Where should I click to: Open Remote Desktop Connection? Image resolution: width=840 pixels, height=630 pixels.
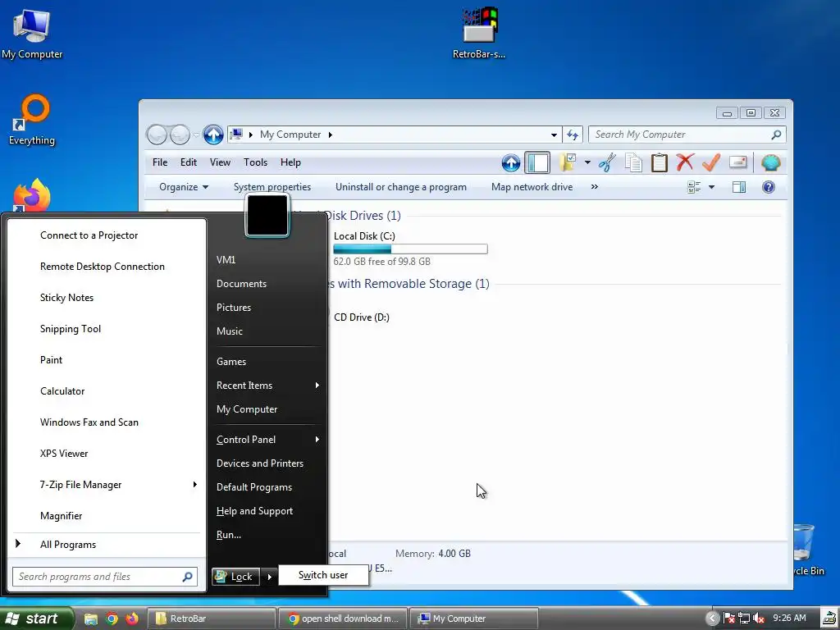pos(102,267)
